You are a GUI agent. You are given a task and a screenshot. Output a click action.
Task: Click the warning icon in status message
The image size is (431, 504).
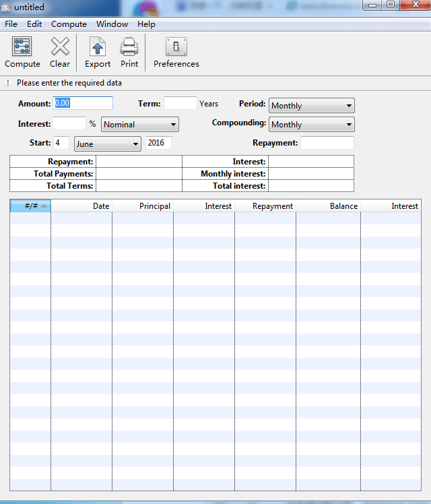8,83
